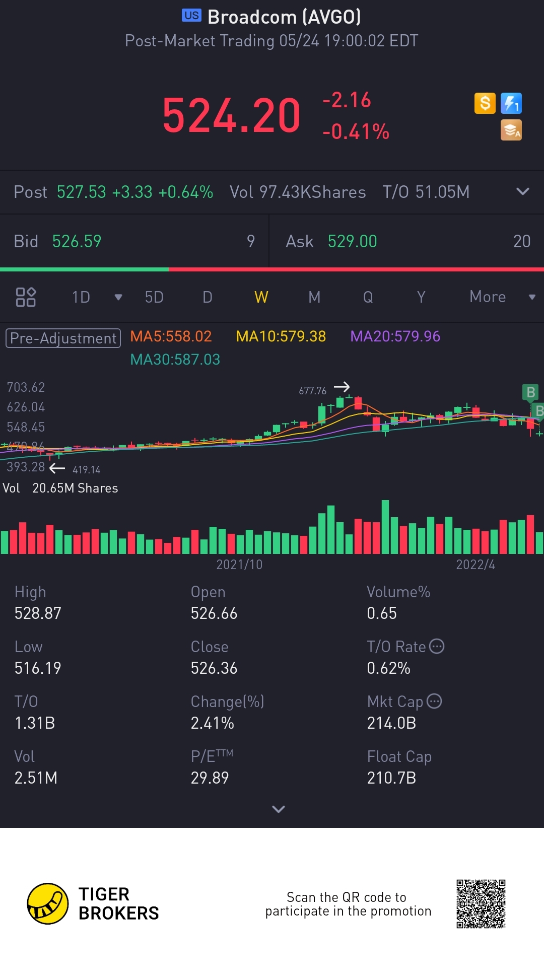The width and height of the screenshot is (544, 980).
Task: Toggle the Pre-Adjustment button
Action: click(x=63, y=338)
